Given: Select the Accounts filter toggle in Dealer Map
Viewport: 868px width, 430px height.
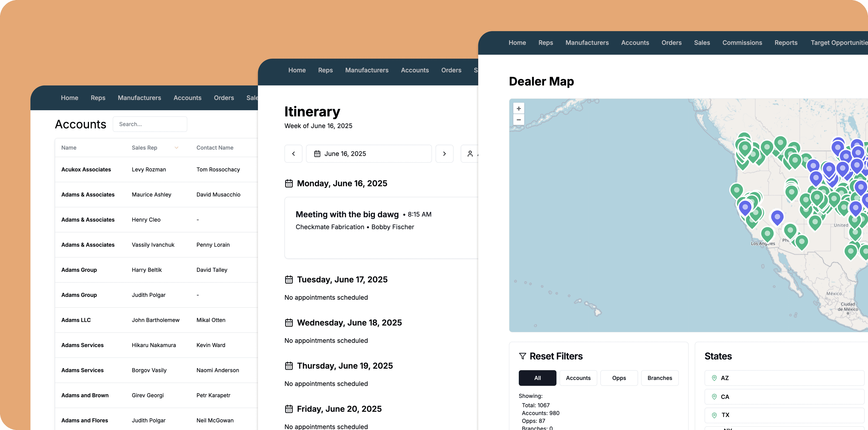Looking at the screenshot, I should tap(578, 378).
